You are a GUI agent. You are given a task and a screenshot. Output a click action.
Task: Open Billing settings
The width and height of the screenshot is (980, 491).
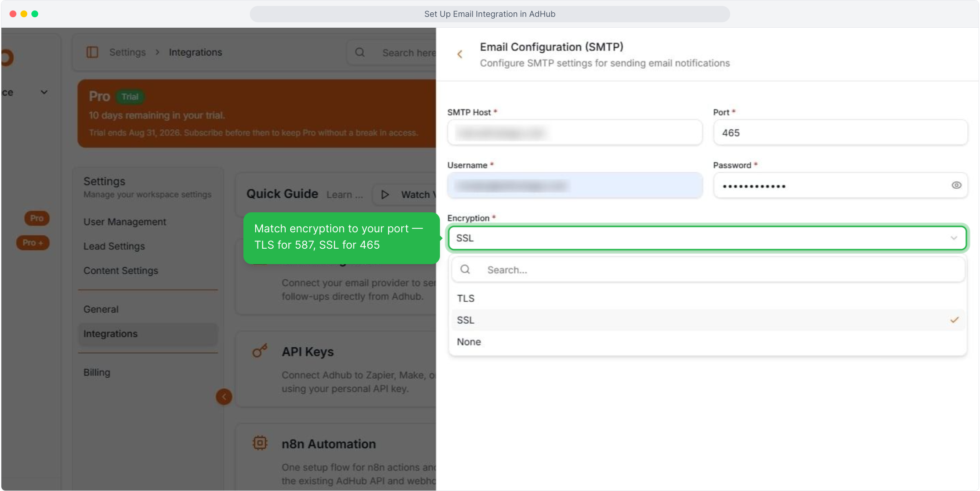97,372
